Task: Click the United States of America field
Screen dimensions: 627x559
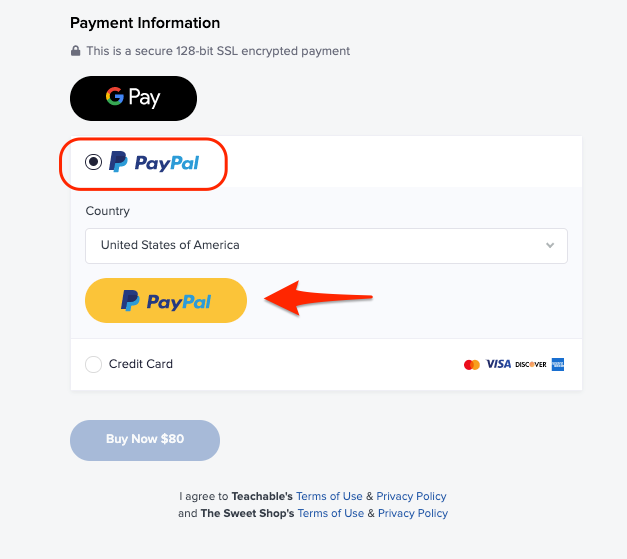Action: (326, 246)
